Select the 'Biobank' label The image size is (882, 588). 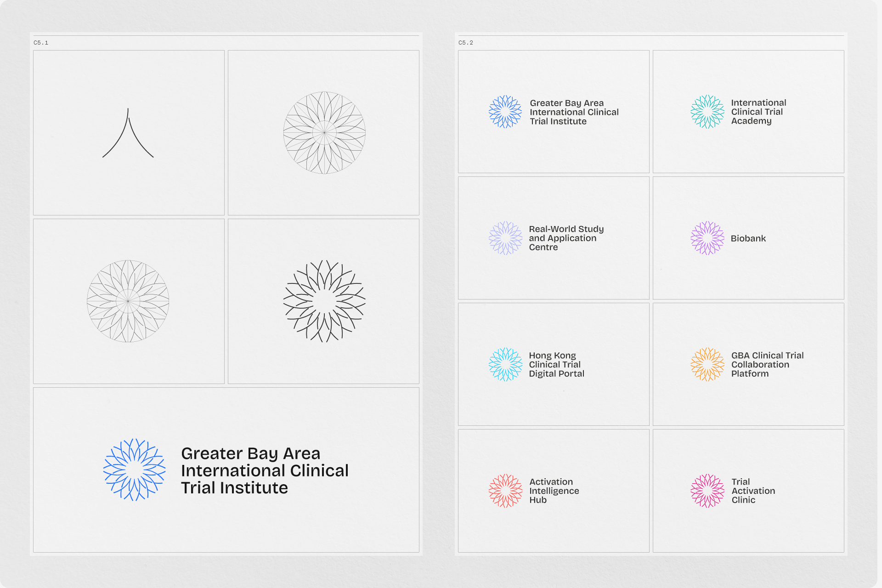tap(748, 238)
